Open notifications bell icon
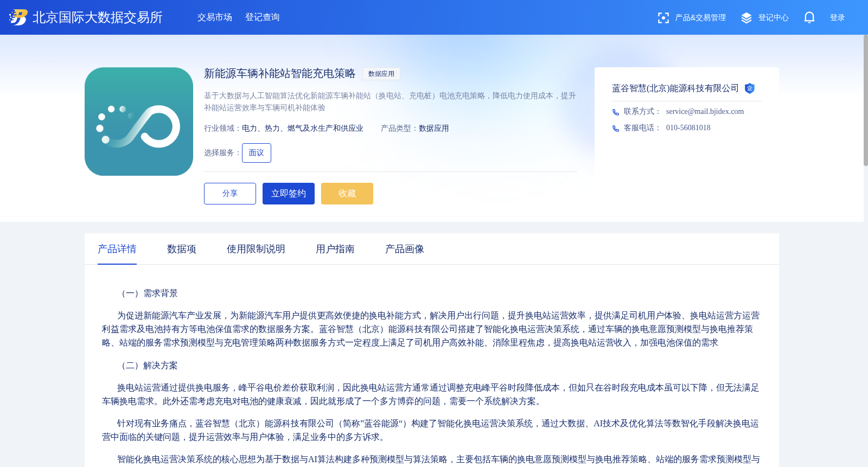The height and width of the screenshot is (467, 868). (x=809, y=18)
